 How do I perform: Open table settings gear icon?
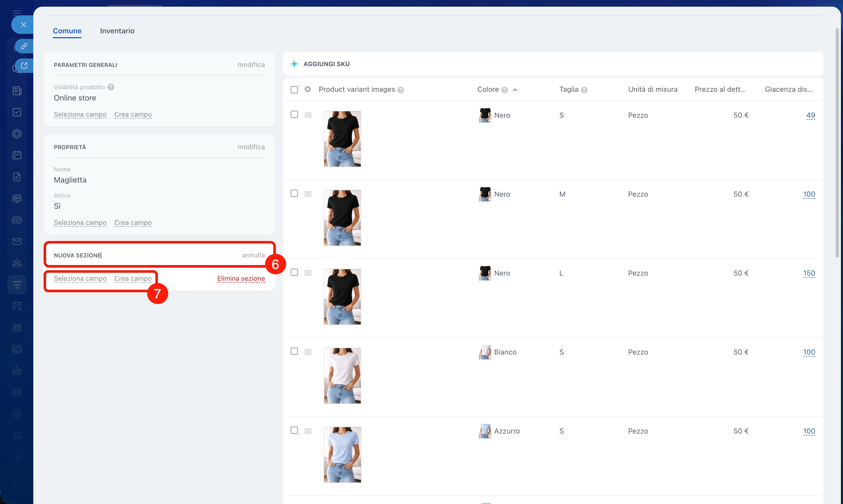[307, 89]
